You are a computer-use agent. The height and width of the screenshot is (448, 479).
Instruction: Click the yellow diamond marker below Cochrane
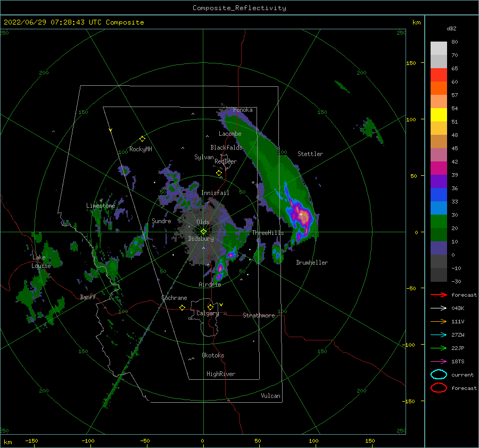click(182, 307)
